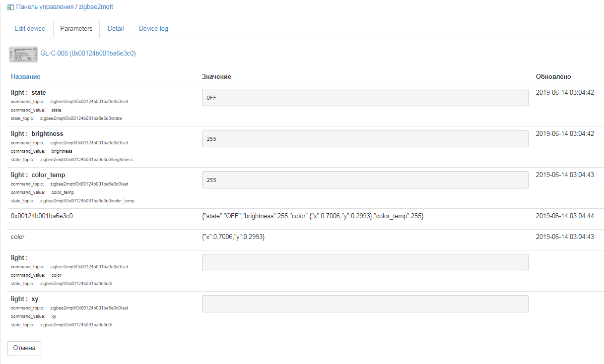The height and width of the screenshot is (364, 604).
Task: Click the color_temp value input field
Action: pyautogui.click(x=365, y=180)
